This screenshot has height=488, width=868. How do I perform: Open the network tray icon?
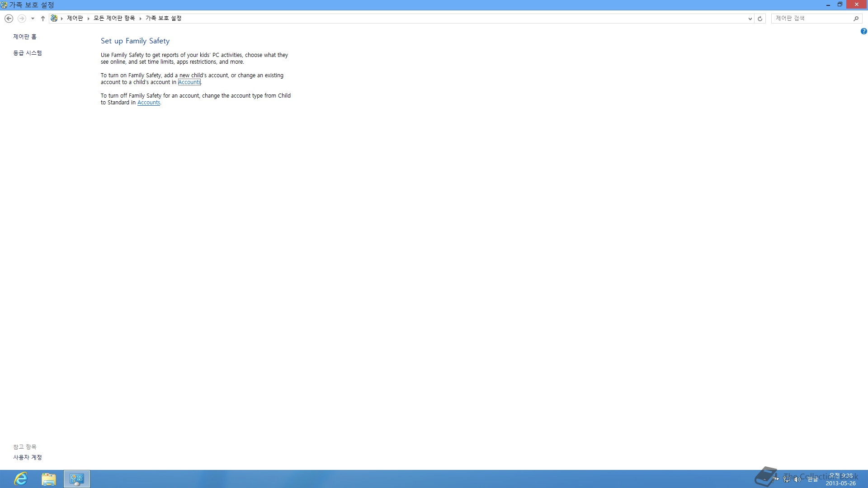pyautogui.click(x=787, y=479)
